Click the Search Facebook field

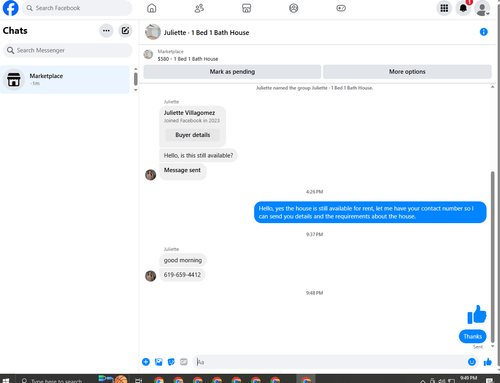click(x=77, y=8)
